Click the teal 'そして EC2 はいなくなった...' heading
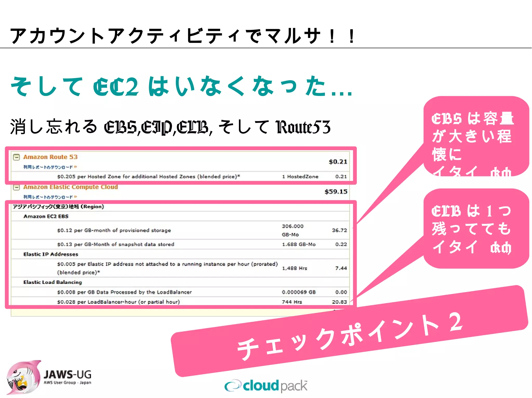Image resolution: width=532 pixels, height=398 pixels. (181, 86)
